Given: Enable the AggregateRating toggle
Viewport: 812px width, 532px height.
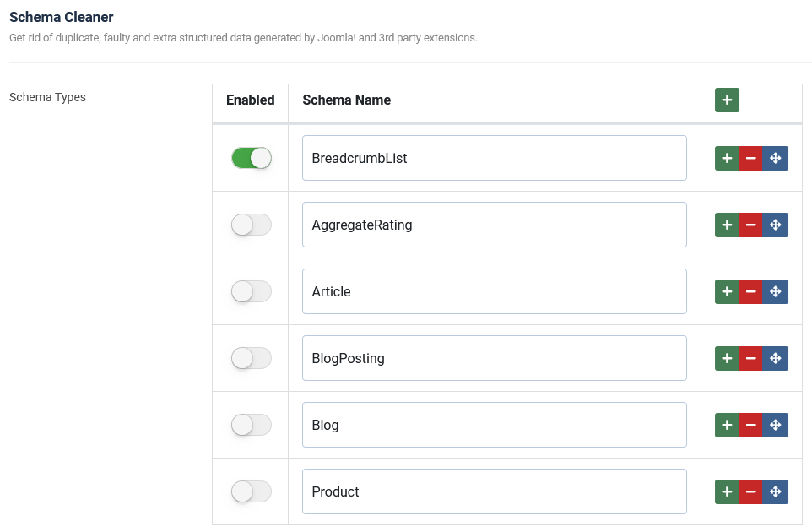Looking at the screenshot, I should (x=251, y=225).
